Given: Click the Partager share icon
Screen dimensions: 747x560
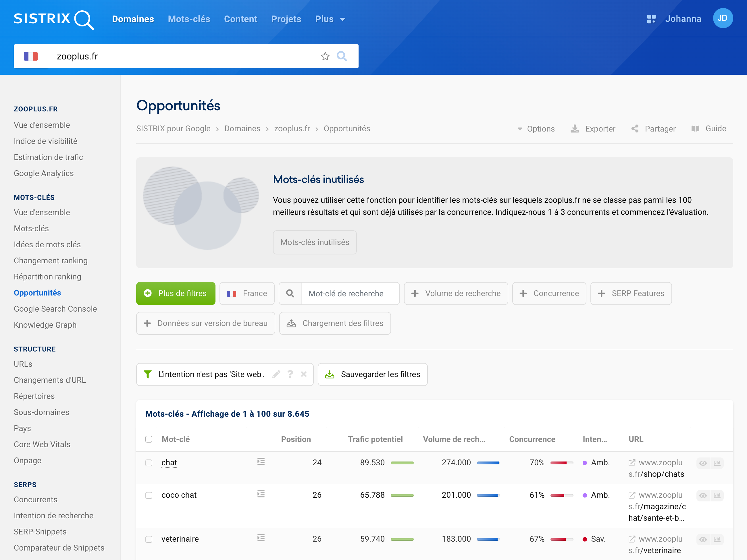Looking at the screenshot, I should click(635, 129).
